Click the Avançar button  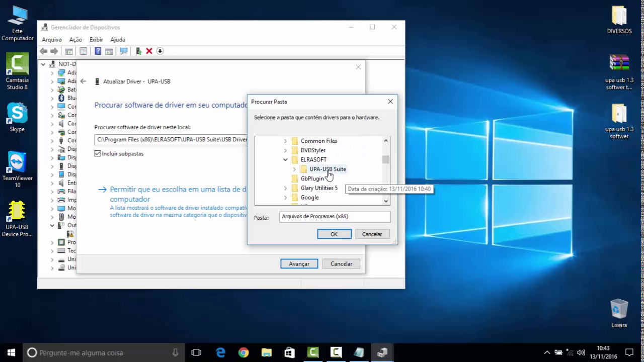point(299,264)
